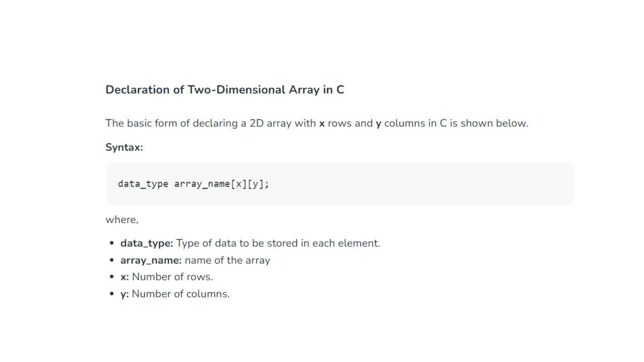644x362 pixels.
Task: Click 'name of the array' description
Action: pyautogui.click(x=227, y=260)
